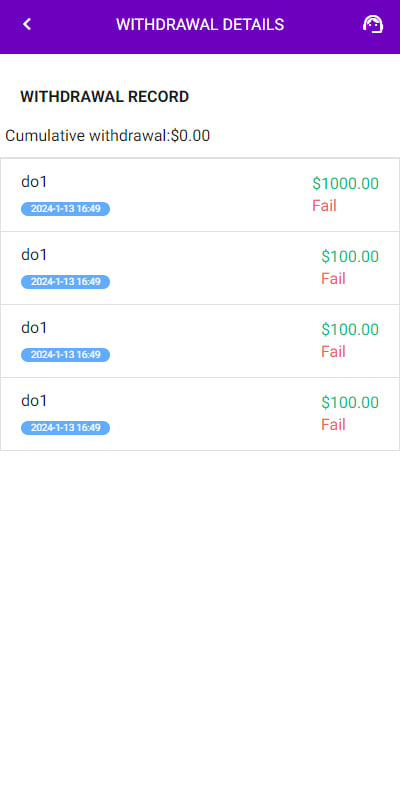400x809 pixels.
Task: Click the $100.00 amount in second record
Action: pos(350,256)
